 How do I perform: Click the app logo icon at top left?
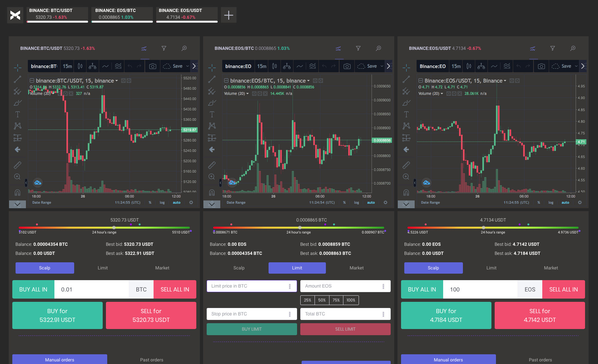click(15, 15)
